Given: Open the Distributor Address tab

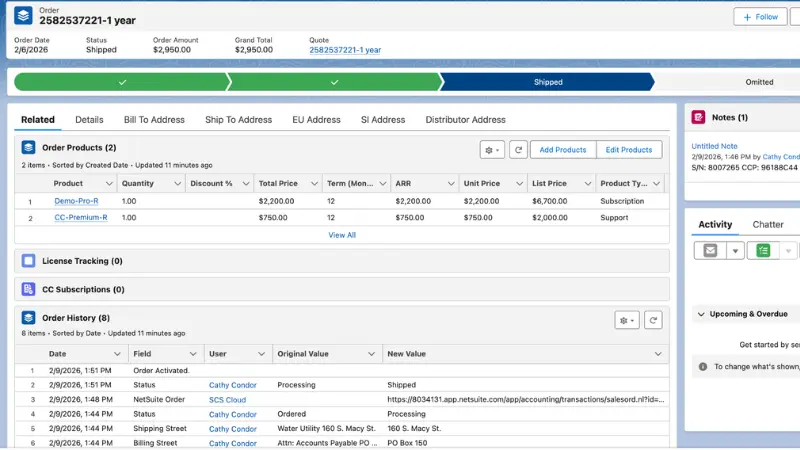Looking at the screenshot, I should click(465, 119).
